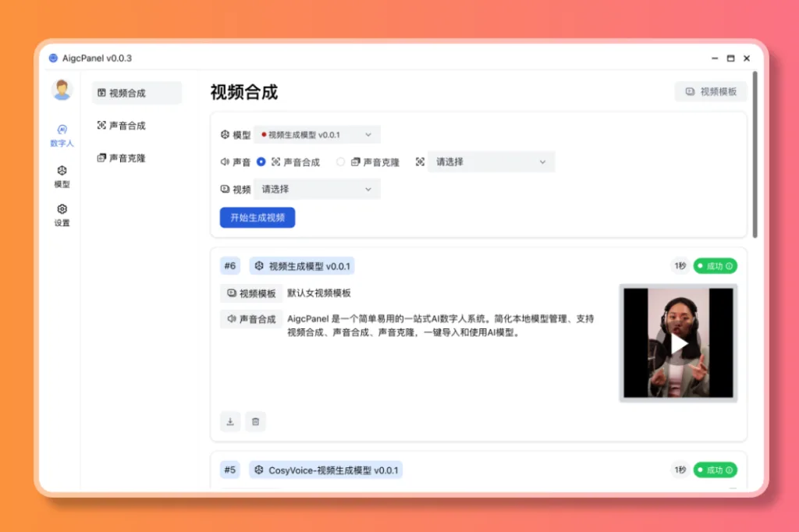Click the vertical scrollbar thumb
The image size is (799, 532).
tap(755, 154)
